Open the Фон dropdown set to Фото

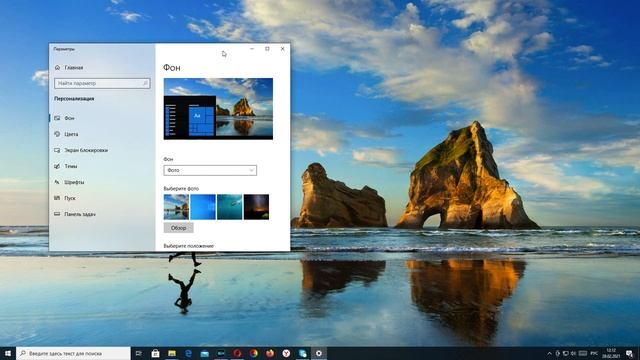[x=210, y=170]
